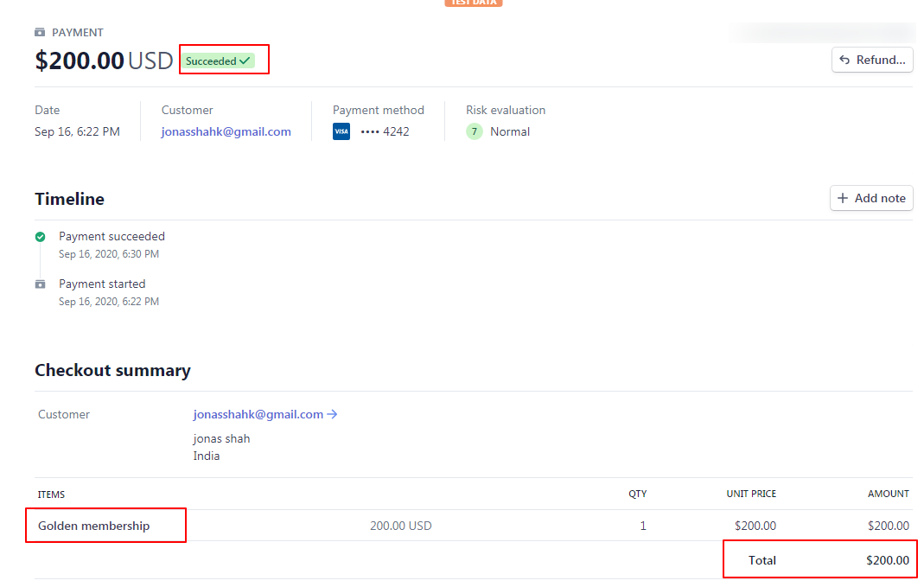Click the Sep 16, 2020, 6:30 PM timestamp
This screenshot has width=924, height=587.
tap(109, 254)
